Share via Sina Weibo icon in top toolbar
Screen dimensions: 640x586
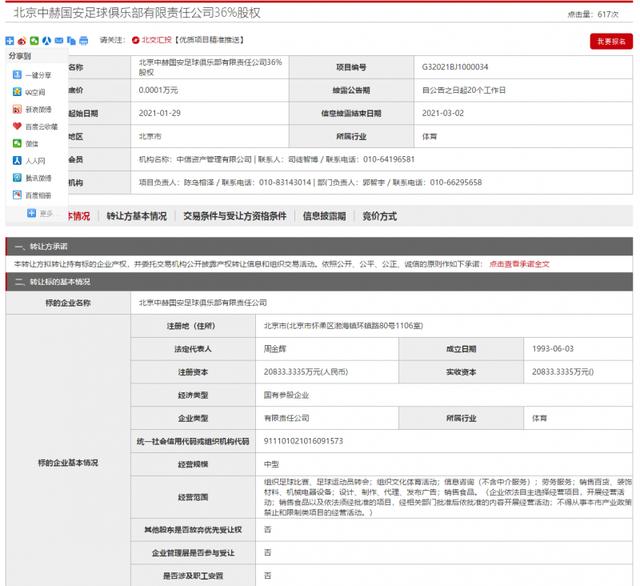pos(22,40)
